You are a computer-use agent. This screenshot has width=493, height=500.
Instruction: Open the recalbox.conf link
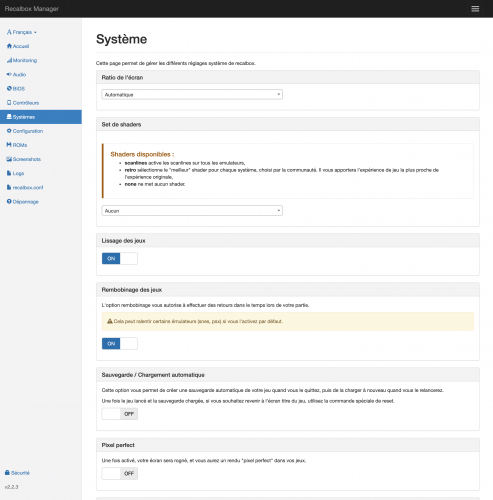[25, 188]
